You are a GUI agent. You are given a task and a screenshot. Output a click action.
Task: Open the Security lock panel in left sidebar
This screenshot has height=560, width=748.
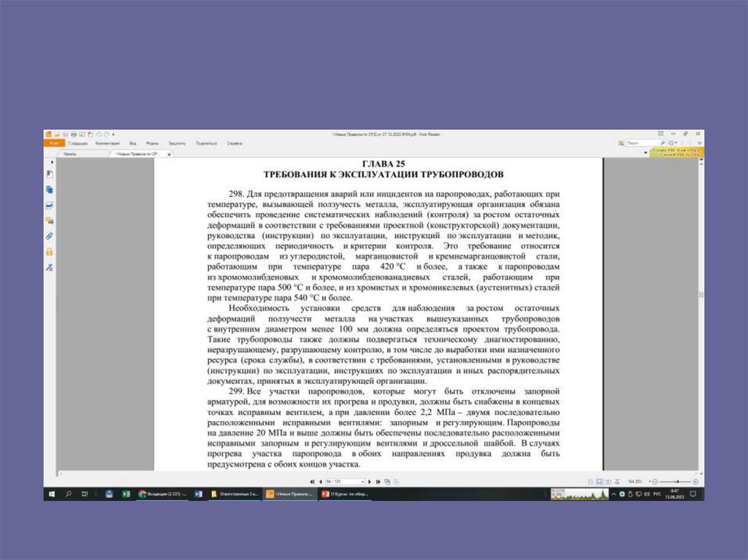coord(49,252)
